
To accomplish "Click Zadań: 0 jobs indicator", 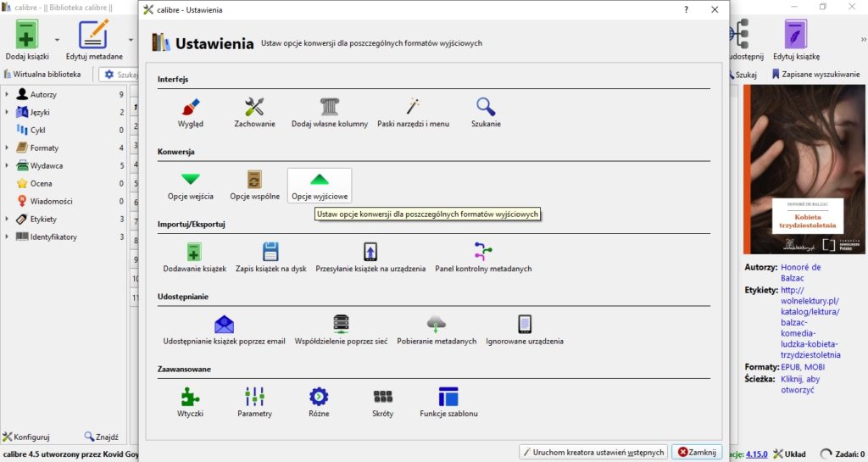I will coord(843,454).
